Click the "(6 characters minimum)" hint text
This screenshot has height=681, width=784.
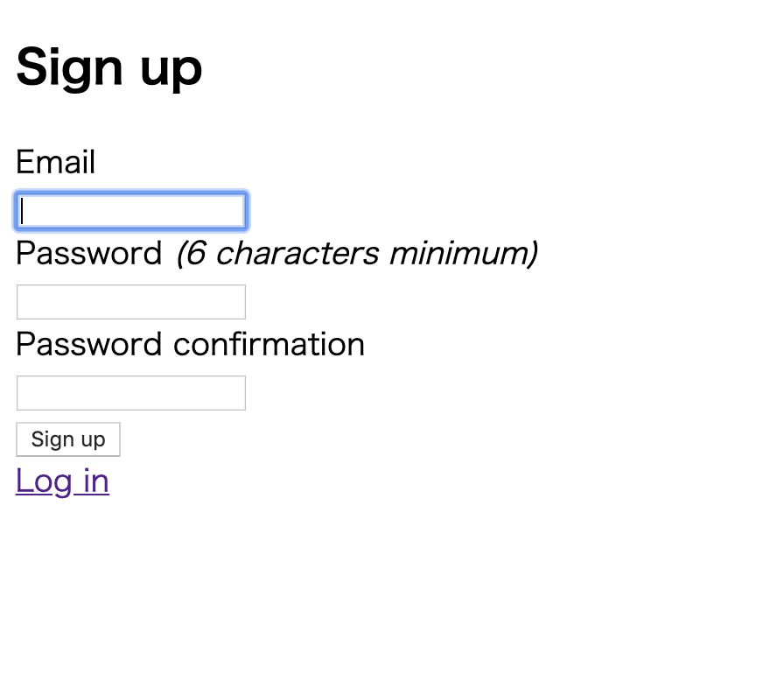tap(357, 253)
